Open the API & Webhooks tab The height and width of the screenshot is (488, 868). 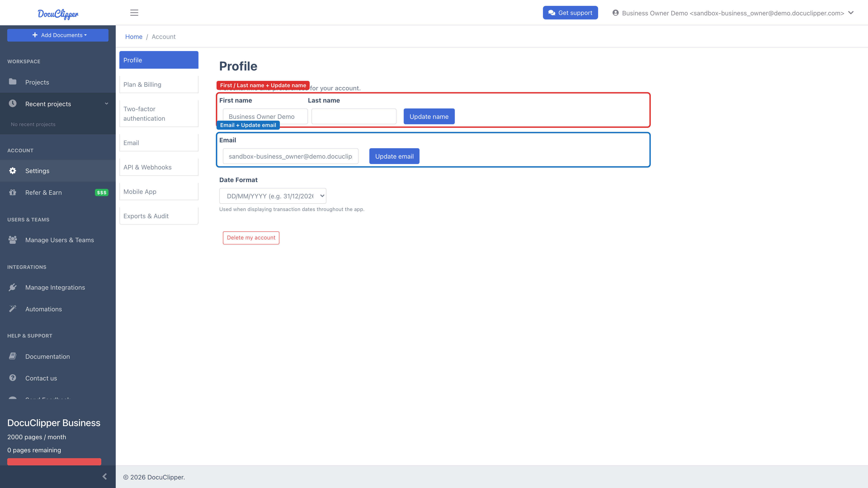(x=159, y=167)
